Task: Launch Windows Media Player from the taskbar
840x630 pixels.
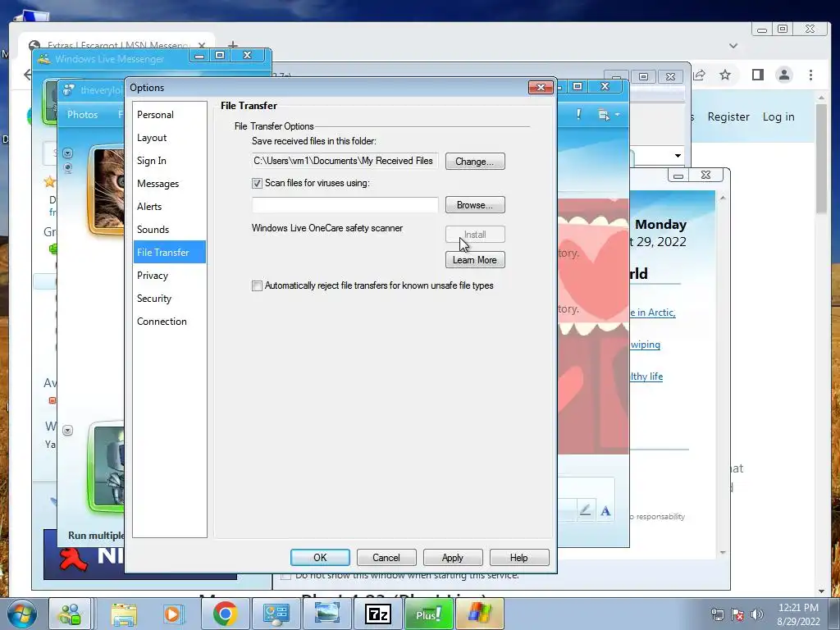Action: (x=172, y=614)
